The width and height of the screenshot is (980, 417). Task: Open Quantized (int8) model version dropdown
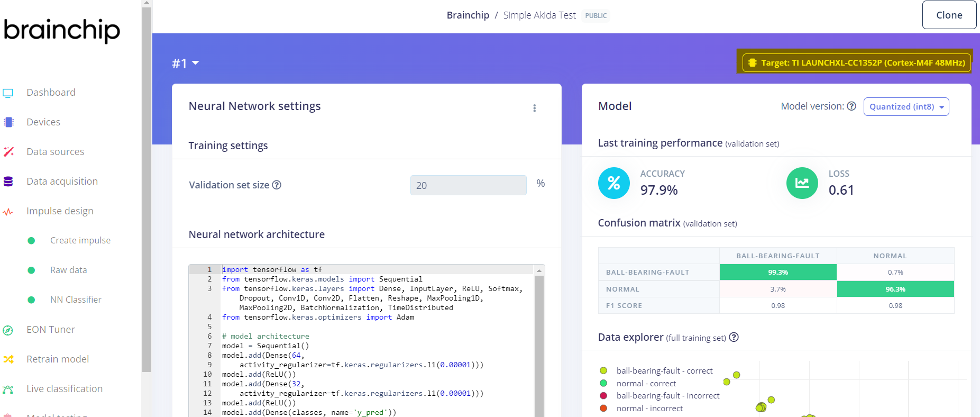coord(906,106)
